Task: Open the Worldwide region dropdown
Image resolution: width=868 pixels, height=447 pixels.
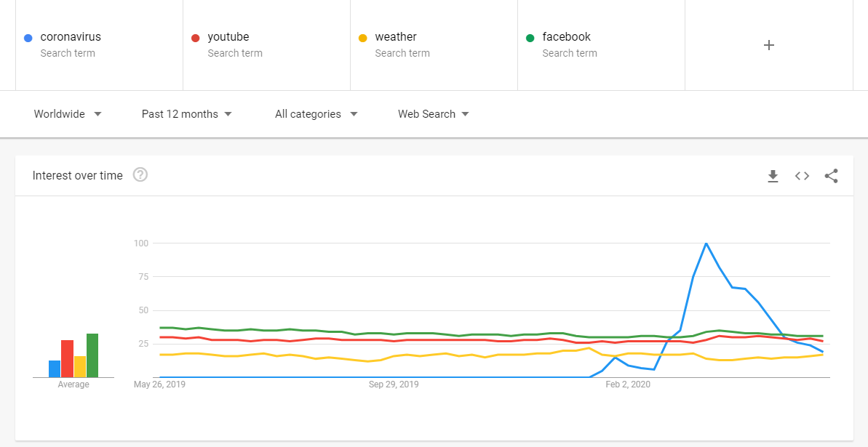Action: [x=68, y=114]
